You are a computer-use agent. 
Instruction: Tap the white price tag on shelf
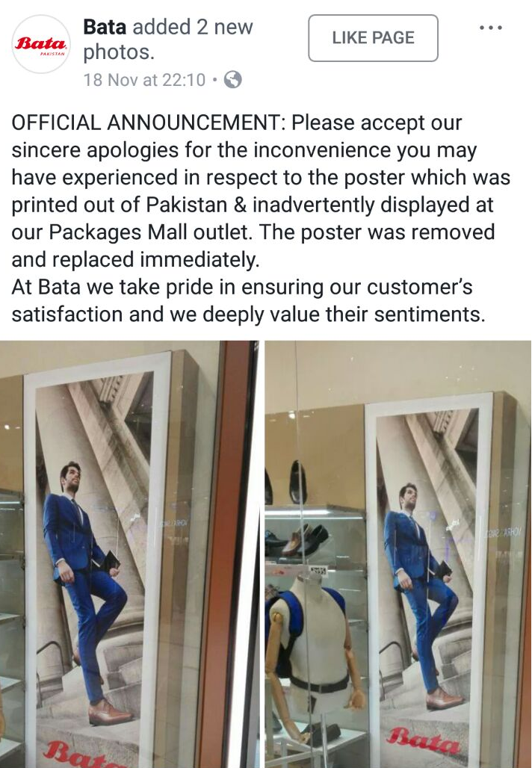pos(318,571)
